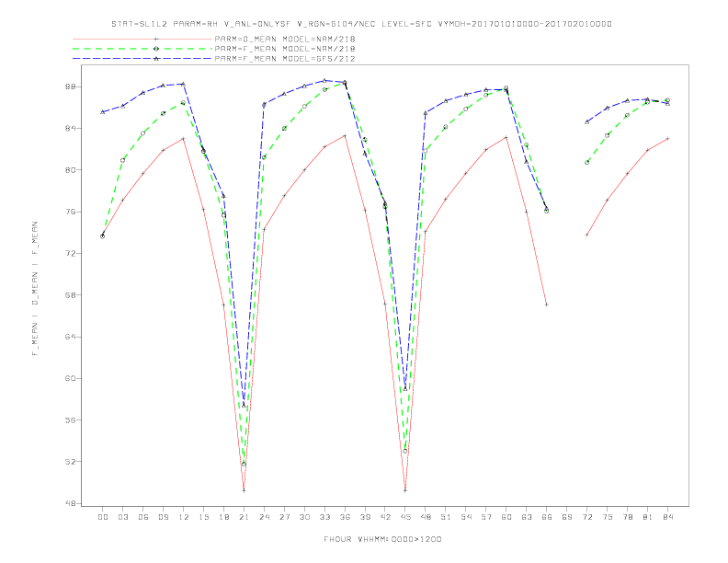This screenshot has width=728, height=563.
Task: Click the y-axis tick label 52
Action: click(x=72, y=462)
